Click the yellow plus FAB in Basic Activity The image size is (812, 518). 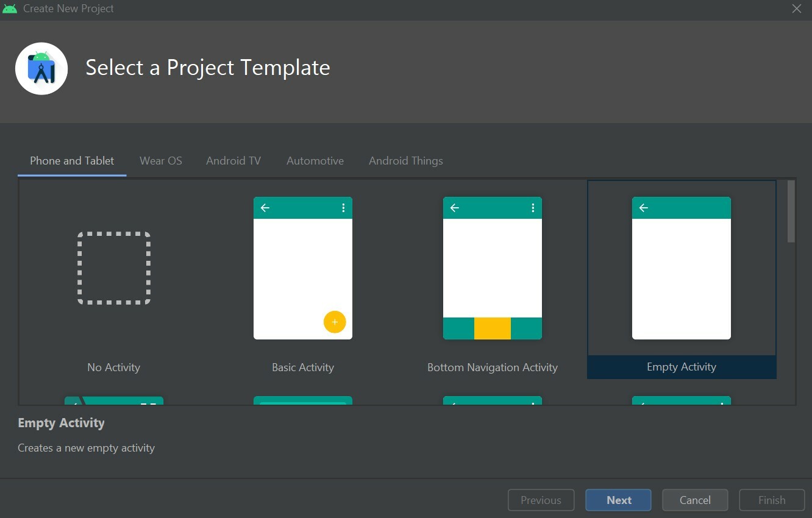click(x=335, y=322)
